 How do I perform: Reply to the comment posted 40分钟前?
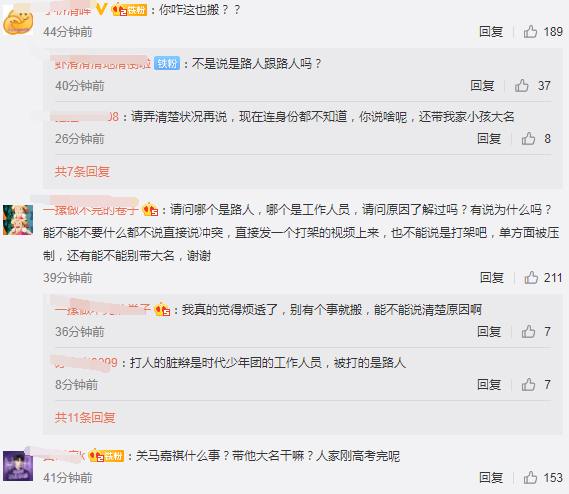click(482, 86)
